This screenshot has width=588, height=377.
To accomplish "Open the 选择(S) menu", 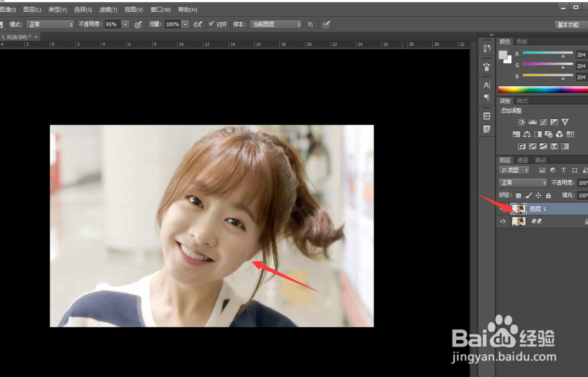I will (83, 10).
